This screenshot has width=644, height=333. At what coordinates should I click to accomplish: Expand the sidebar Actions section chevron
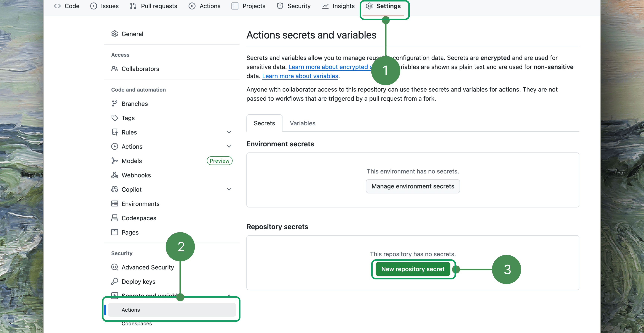229,146
